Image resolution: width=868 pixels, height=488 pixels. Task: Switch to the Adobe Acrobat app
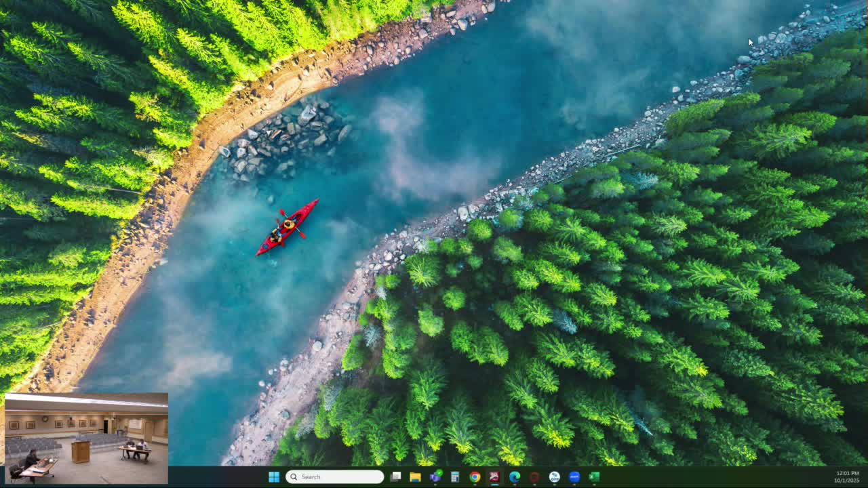point(494,477)
